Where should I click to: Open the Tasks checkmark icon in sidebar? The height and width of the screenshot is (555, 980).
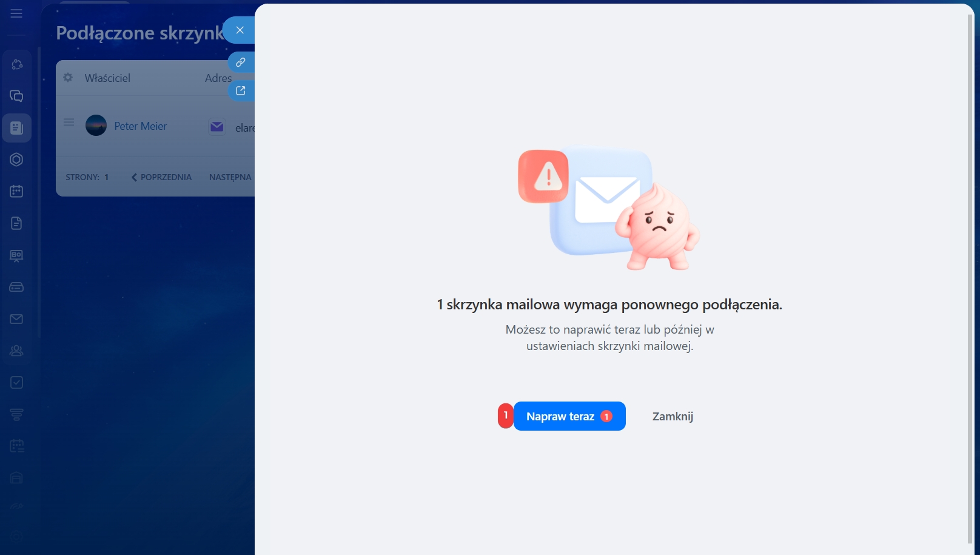tap(16, 383)
